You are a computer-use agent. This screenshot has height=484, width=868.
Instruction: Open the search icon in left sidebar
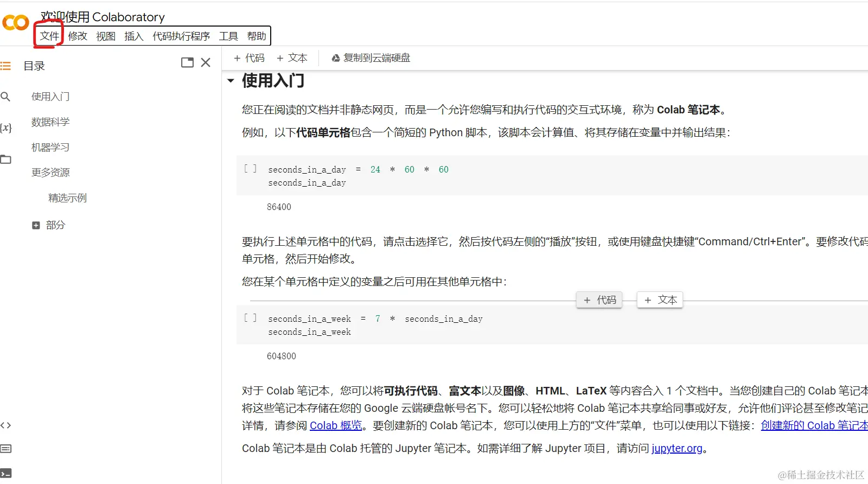pyautogui.click(x=5, y=97)
